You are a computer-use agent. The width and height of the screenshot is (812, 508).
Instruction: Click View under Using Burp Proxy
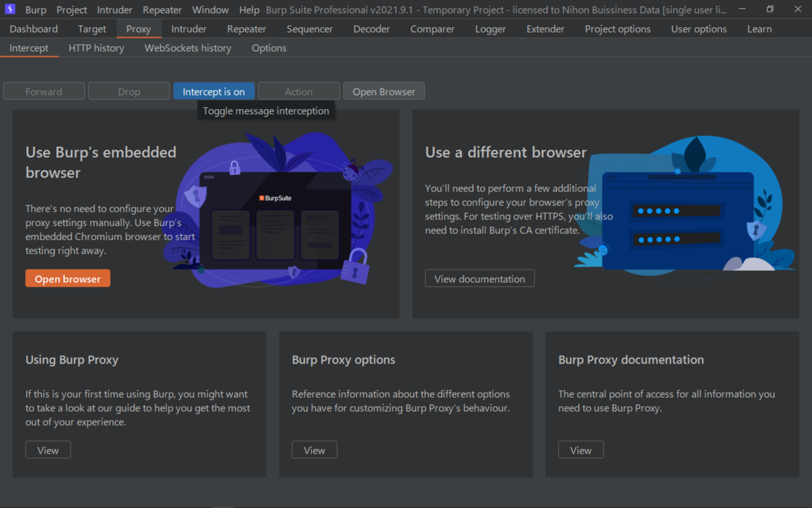(x=48, y=450)
